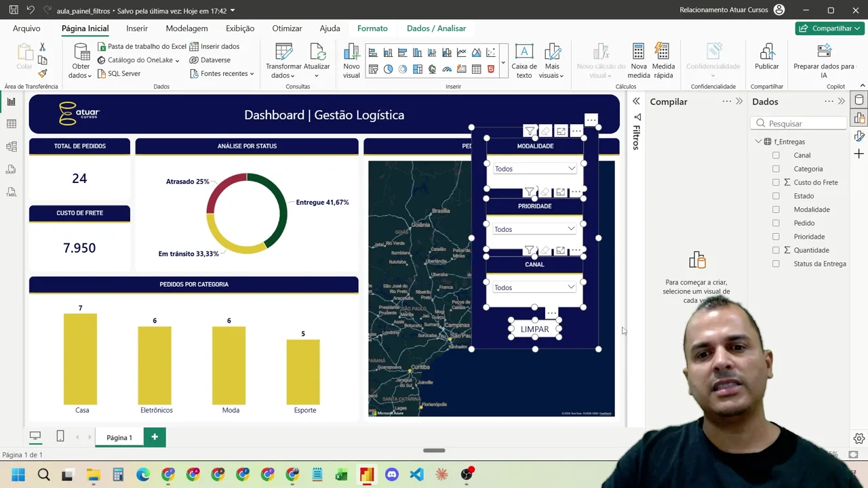The width and height of the screenshot is (868, 488).
Task: Click the save icon in title bar
Action: (x=14, y=10)
